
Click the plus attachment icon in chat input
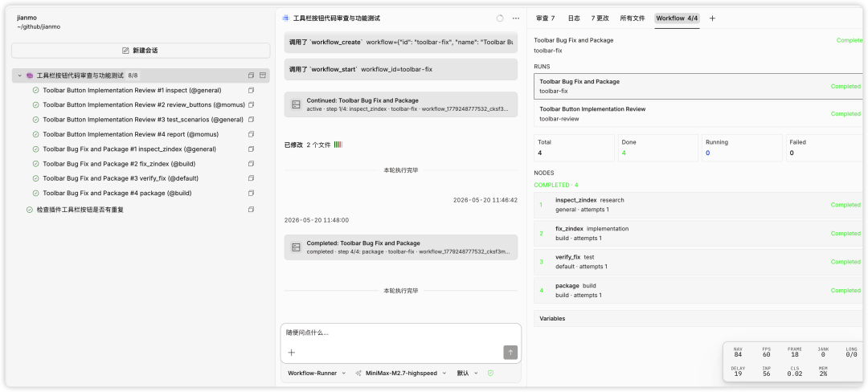tap(292, 352)
